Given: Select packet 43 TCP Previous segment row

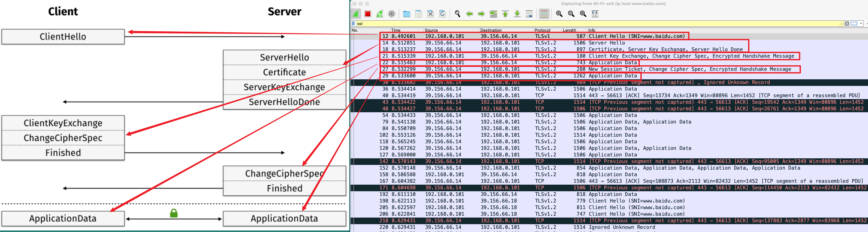Looking at the screenshot, I should [609, 102].
